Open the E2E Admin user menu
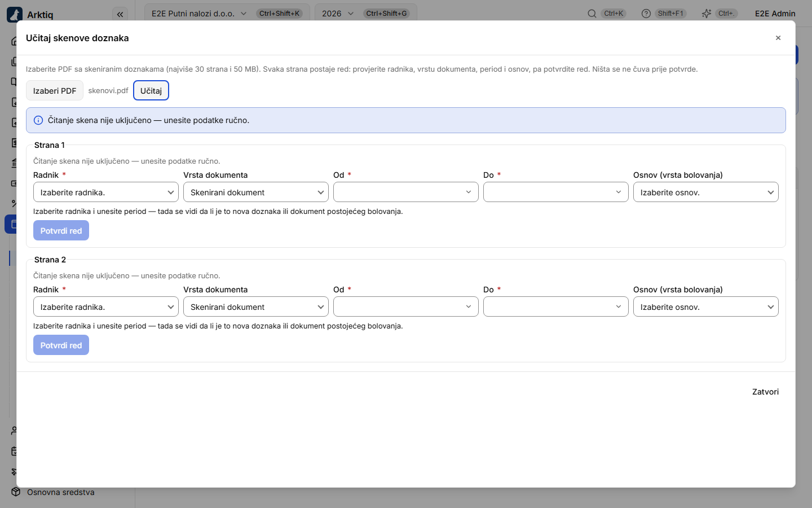This screenshot has height=508, width=812. click(x=775, y=14)
